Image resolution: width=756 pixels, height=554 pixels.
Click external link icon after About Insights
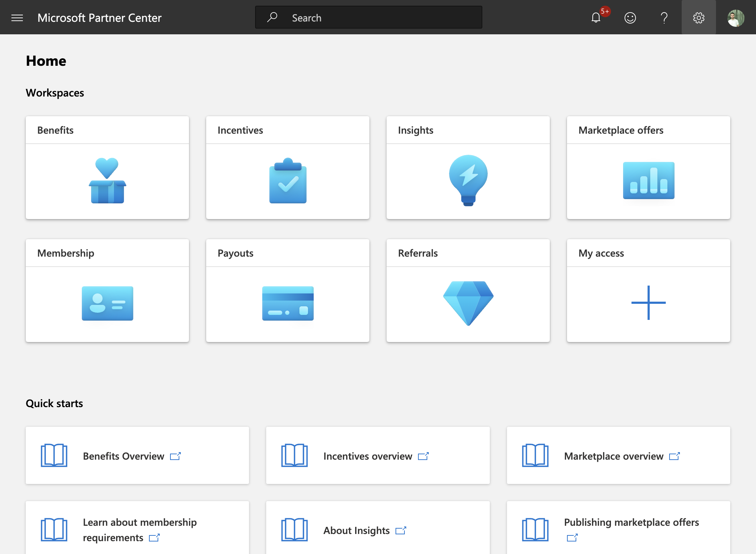click(x=401, y=530)
